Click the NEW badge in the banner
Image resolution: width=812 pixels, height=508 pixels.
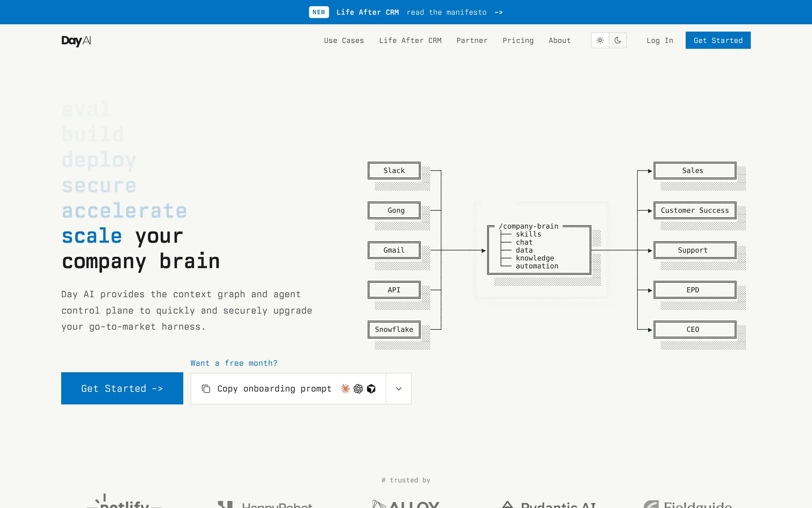[319, 12]
